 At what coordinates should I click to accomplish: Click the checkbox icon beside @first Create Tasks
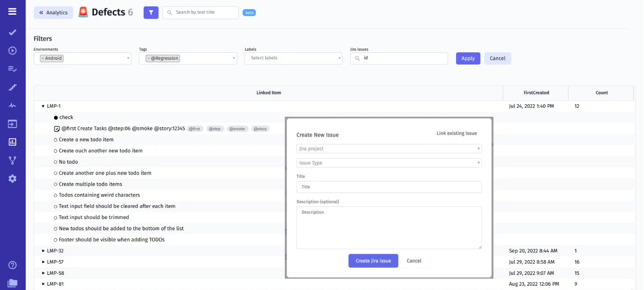57,129
